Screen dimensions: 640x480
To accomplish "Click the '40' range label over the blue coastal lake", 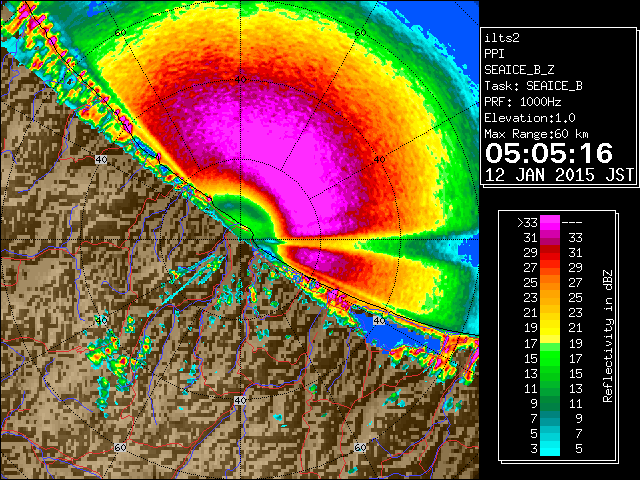I will 379,320.
